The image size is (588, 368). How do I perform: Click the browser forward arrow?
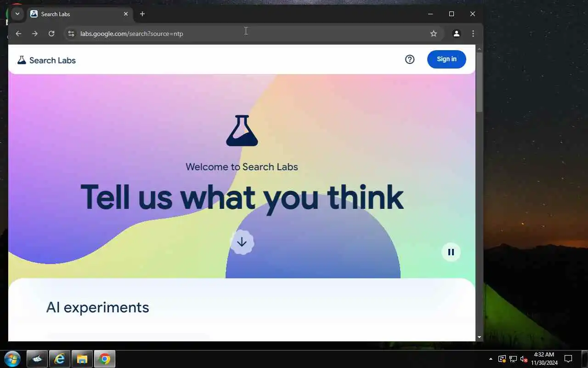35,34
